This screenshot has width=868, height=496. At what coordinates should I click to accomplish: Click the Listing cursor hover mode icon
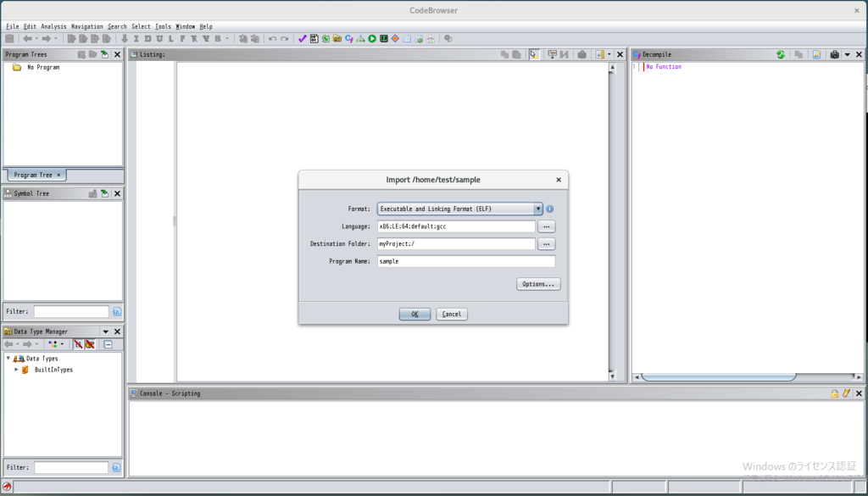point(534,54)
